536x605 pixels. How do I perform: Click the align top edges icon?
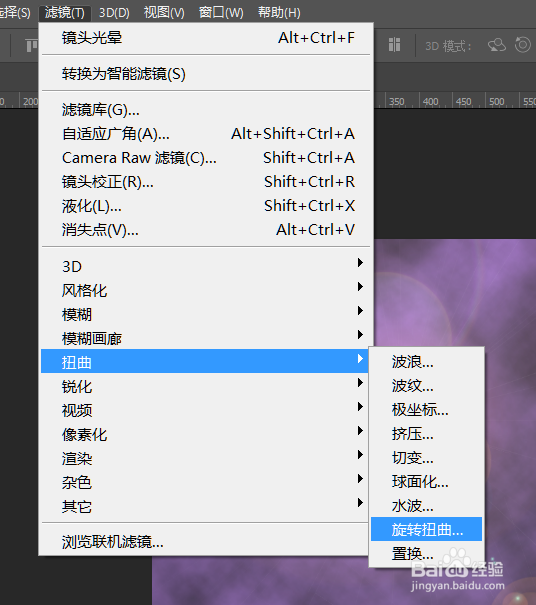(32, 45)
